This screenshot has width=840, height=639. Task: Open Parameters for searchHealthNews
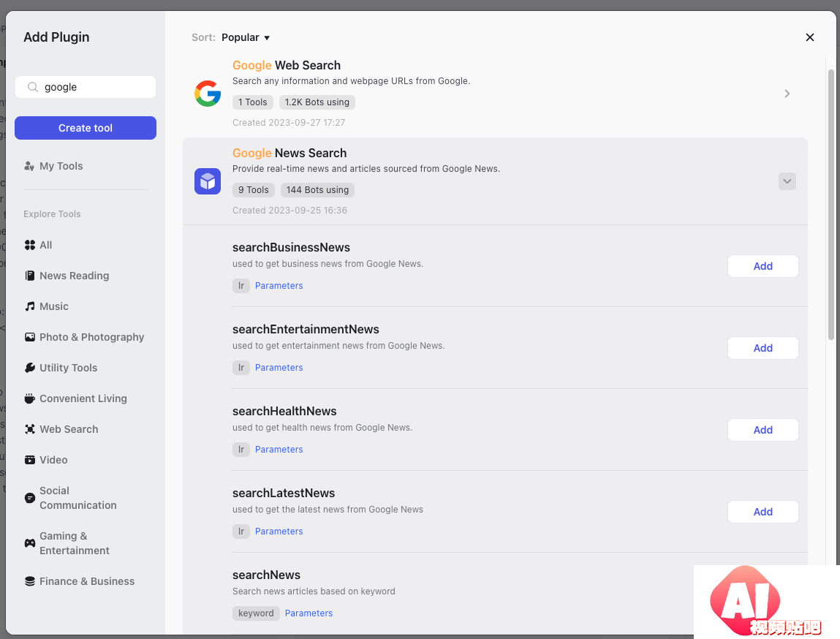coord(279,450)
